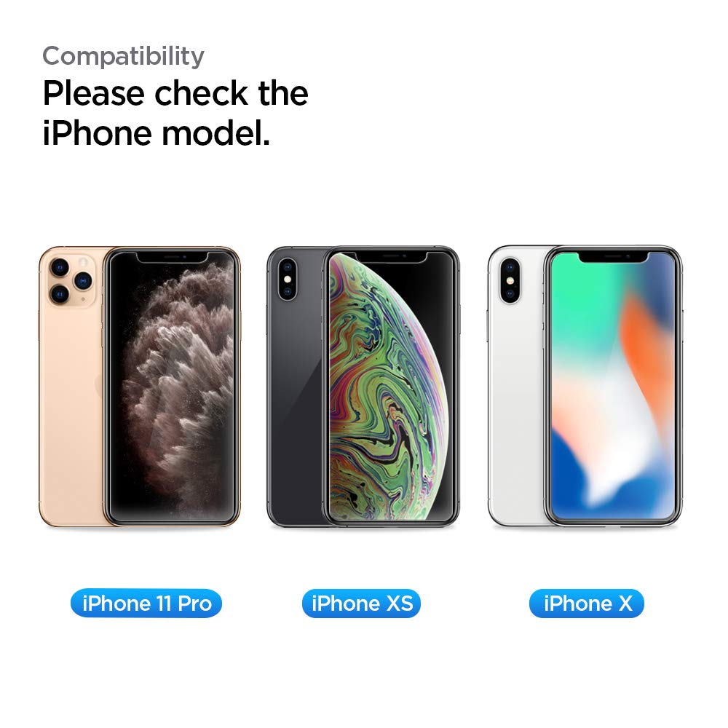Click the notch on the iPhone XS screen
Viewport: 728px width, 728px height.
392,258
